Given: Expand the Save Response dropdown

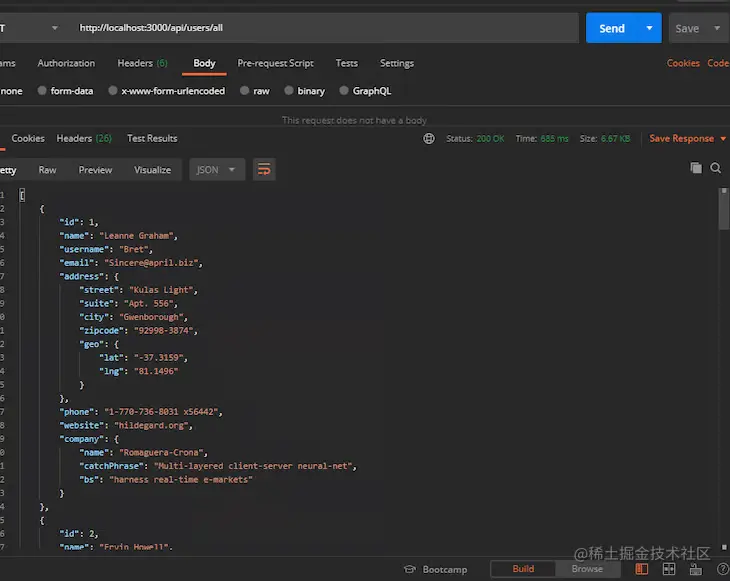Looking at the screenshot, I should [723, 139].
